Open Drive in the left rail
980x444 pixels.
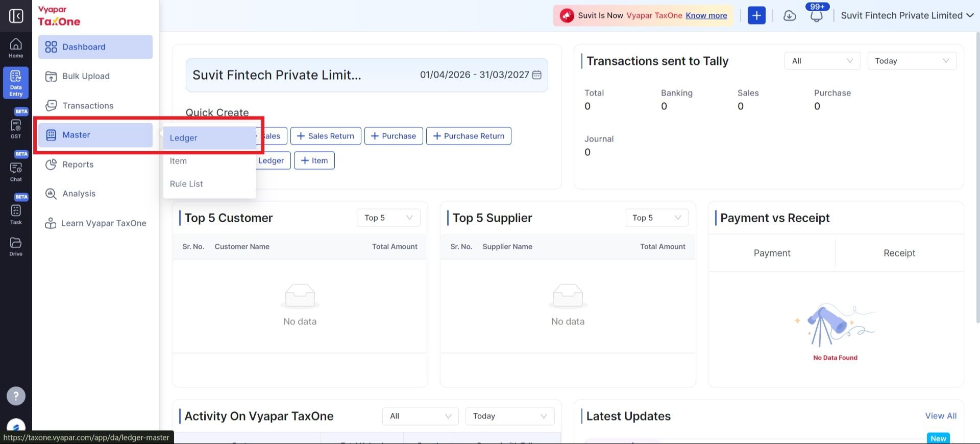(16, 246)
